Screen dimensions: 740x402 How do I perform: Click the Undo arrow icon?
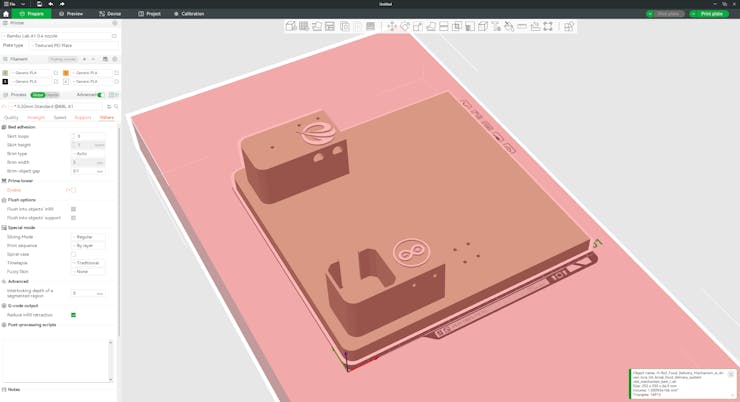pos(50,4)
